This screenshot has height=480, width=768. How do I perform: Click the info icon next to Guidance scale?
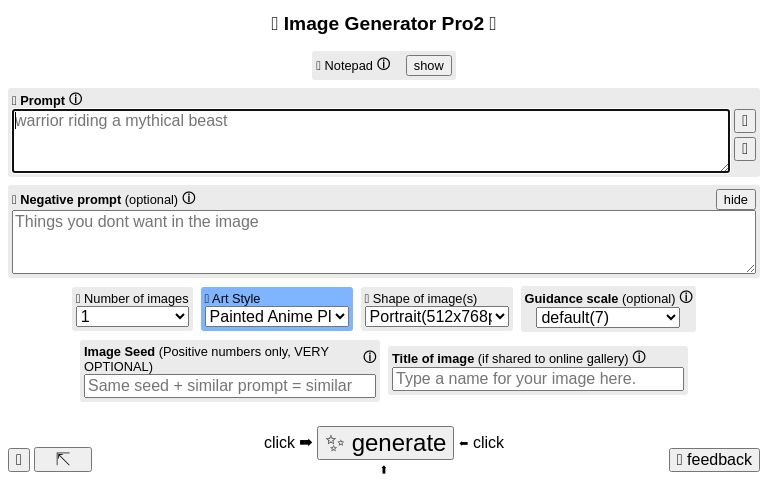tap(686, 297)
